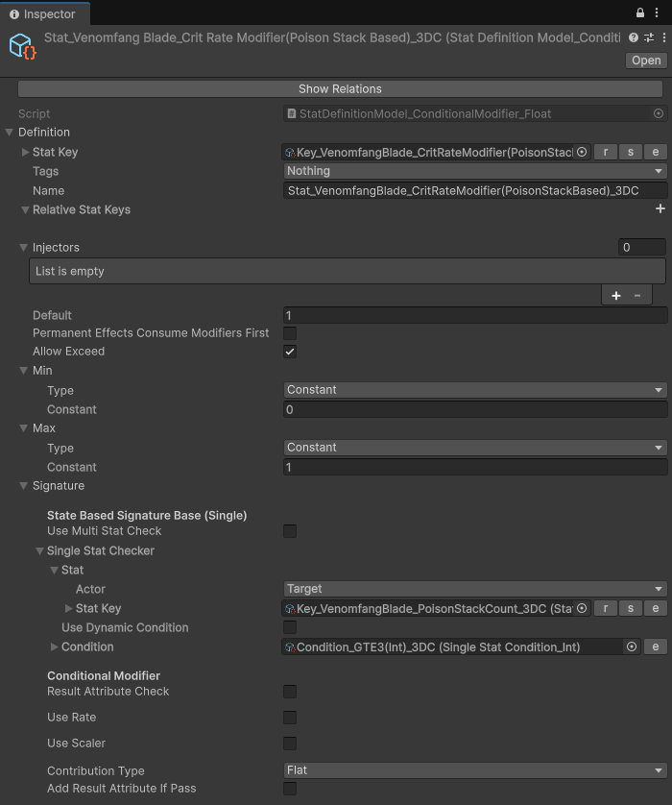Screen dimensions: 672x805
Task: Toggle Add Result Attribute If Pass checkbox
Action: [290, 789]
